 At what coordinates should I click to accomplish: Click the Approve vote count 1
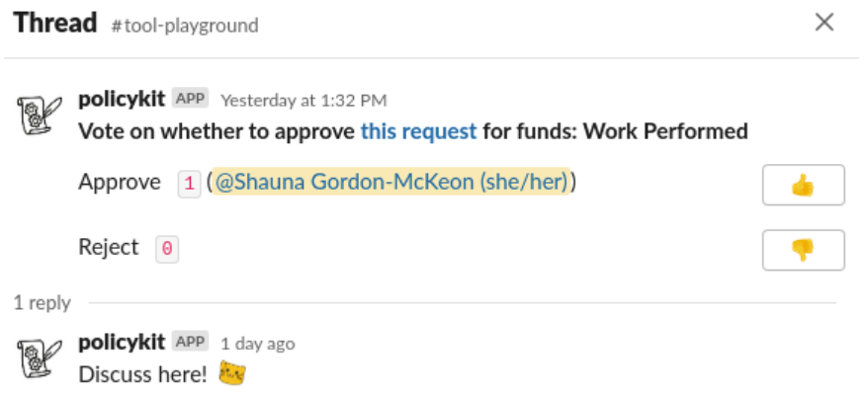tap(189, 184)
